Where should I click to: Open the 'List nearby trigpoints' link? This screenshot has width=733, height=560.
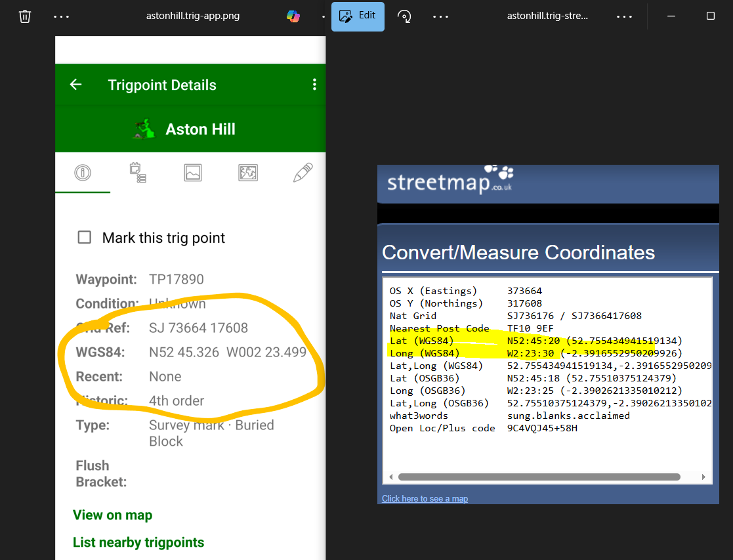coord(138,542)
